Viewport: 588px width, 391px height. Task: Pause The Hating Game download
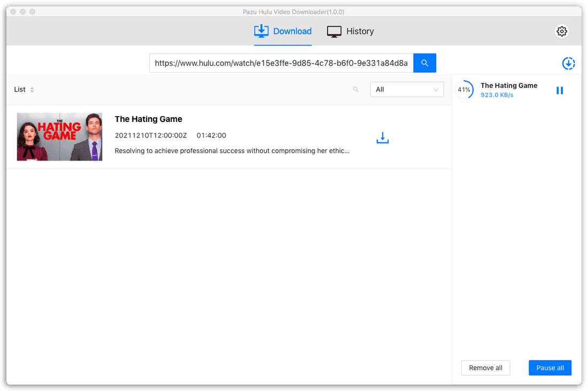560,90
